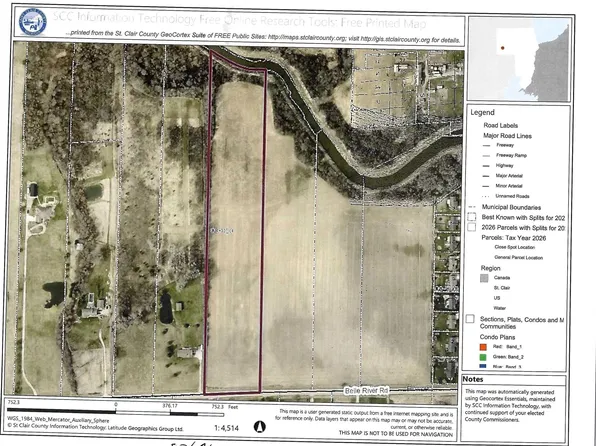This screenshot has width=596, height=446.
Task: Click the Green Band_2 color swatch
Action: (483, 357)
